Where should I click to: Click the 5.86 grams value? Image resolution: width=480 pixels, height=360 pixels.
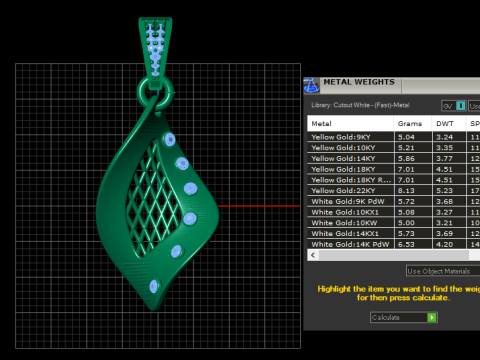point(406,158)
